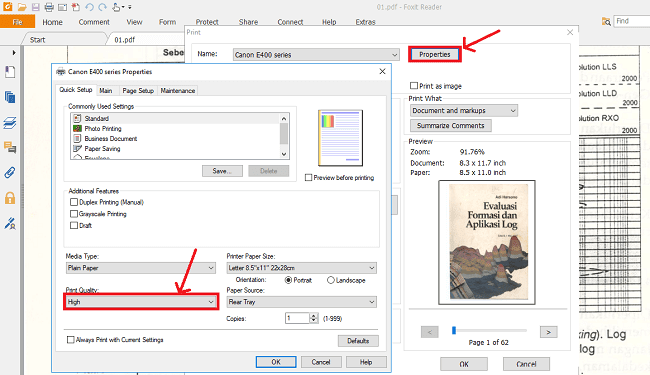Enable Grayscale Printing checkbox
The height and width of the screenshot is (375, 650).
click(74, 214)
